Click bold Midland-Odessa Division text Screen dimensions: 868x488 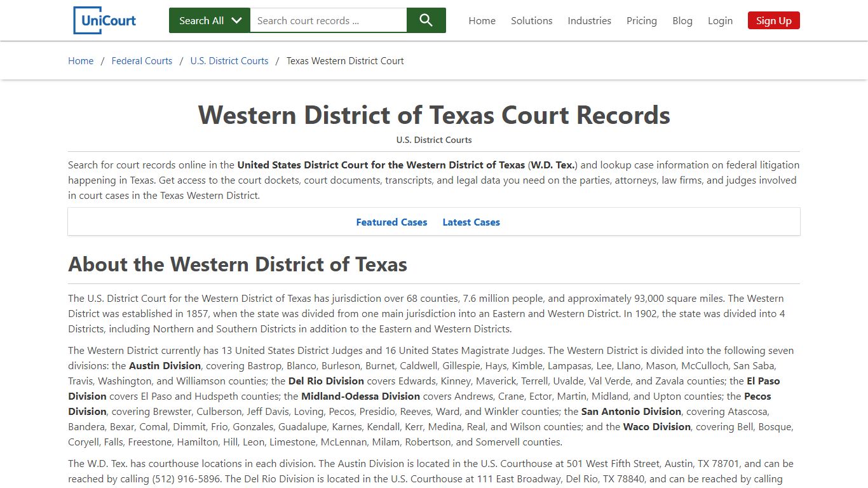coord(361,396)
